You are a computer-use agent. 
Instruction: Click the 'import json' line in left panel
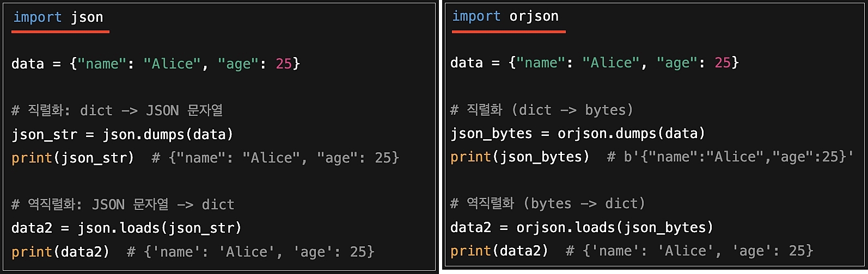[x=58, y=17]
